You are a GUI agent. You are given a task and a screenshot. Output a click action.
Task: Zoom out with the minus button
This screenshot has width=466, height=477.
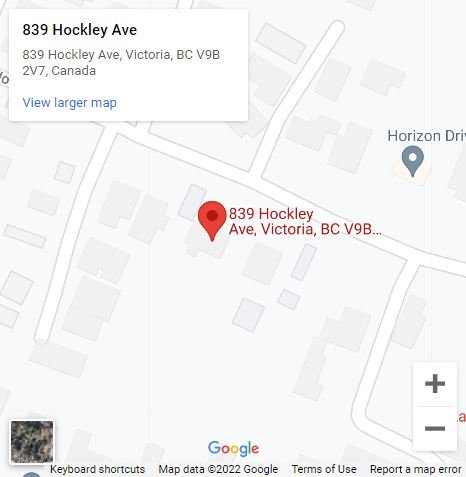coord(435,428)
